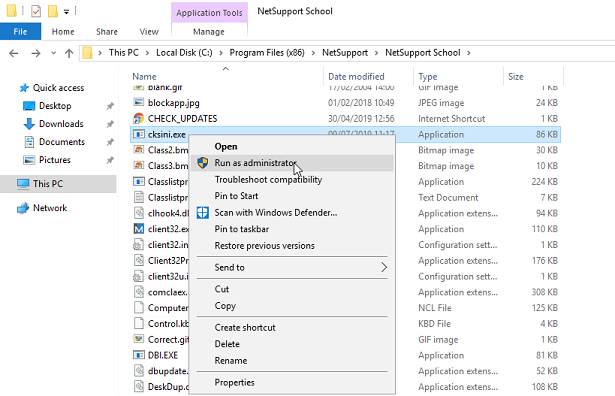615x396 pixels.
Task: Click the dbupdate extension file icon
Action: (138, 371)
